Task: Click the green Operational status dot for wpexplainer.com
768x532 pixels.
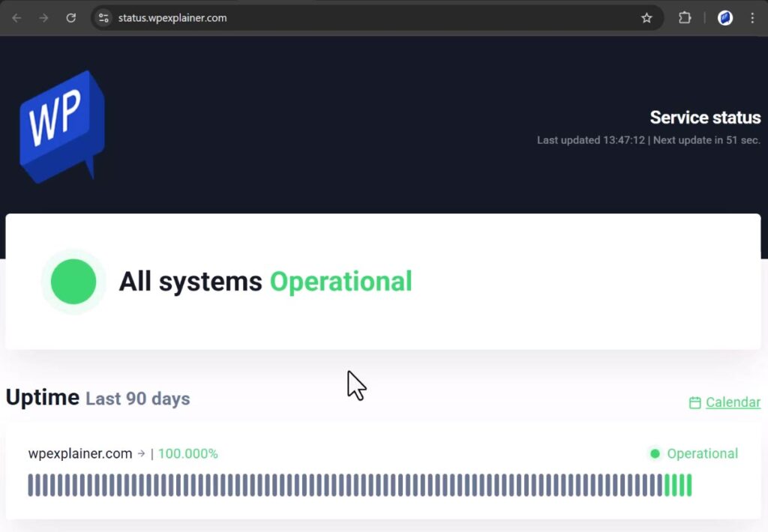Action: click(654, 453)
